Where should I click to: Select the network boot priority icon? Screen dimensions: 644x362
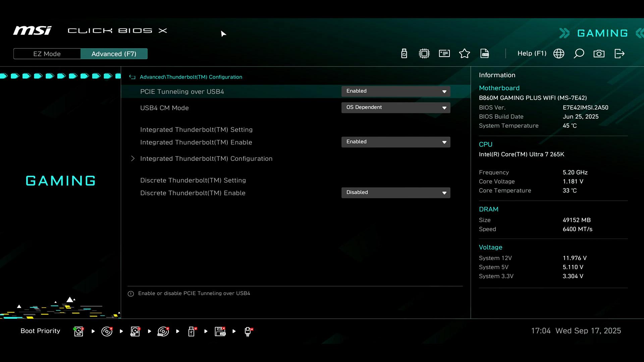click(248, 331)
